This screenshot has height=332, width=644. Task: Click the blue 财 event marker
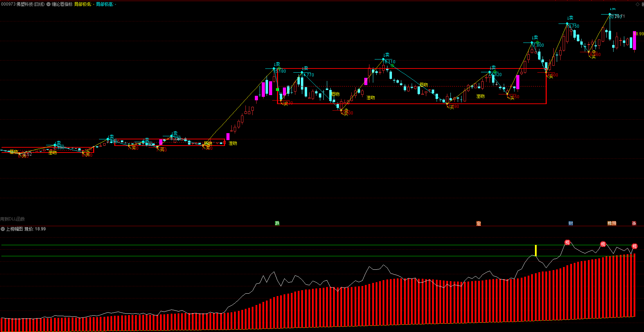click(571, 223)
